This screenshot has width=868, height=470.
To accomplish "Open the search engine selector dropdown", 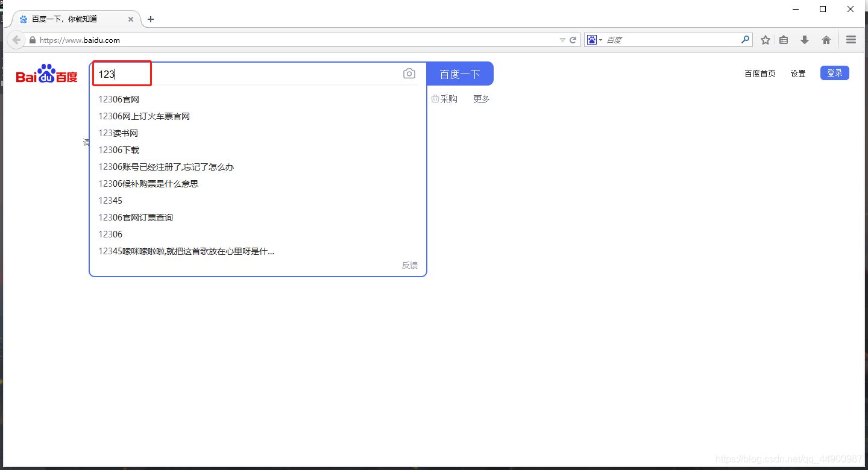I will pyautogui.click(x=594, y=40).
